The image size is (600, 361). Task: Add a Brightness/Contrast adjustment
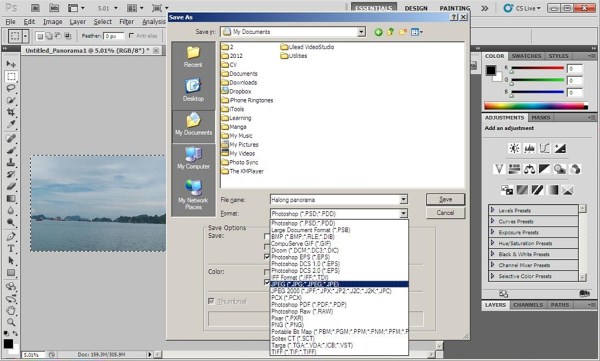[514, 148]
